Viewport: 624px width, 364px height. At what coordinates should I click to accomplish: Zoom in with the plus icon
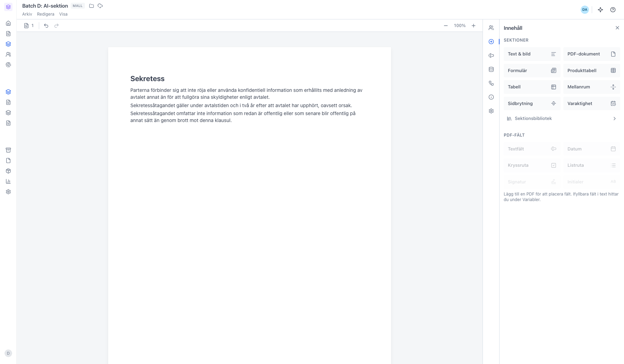pos(474,26)
